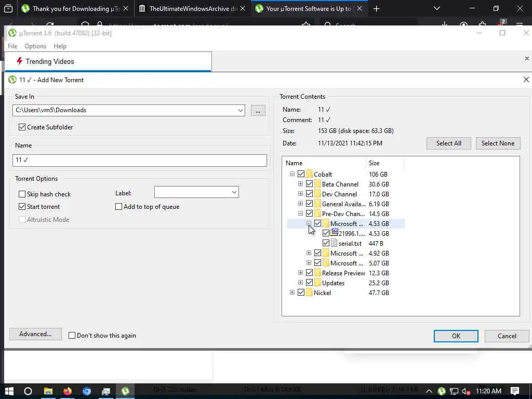532x399 pixels.
Task: Expand the Updates folder
Action: tap(300, 283)
